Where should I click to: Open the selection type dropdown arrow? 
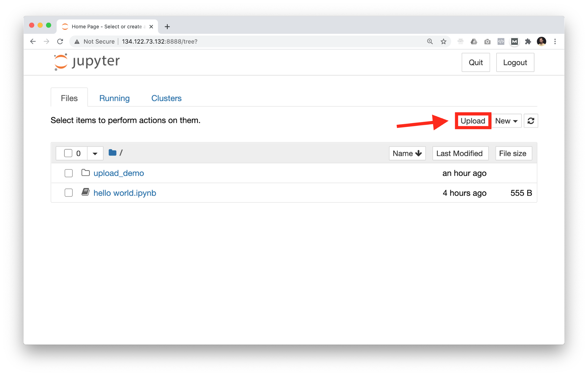coord(95,153)
